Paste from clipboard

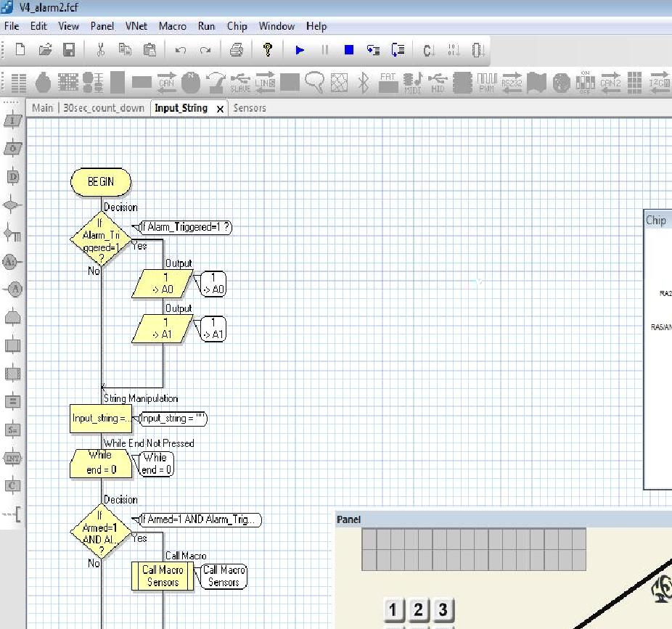[x=149, y=50]
